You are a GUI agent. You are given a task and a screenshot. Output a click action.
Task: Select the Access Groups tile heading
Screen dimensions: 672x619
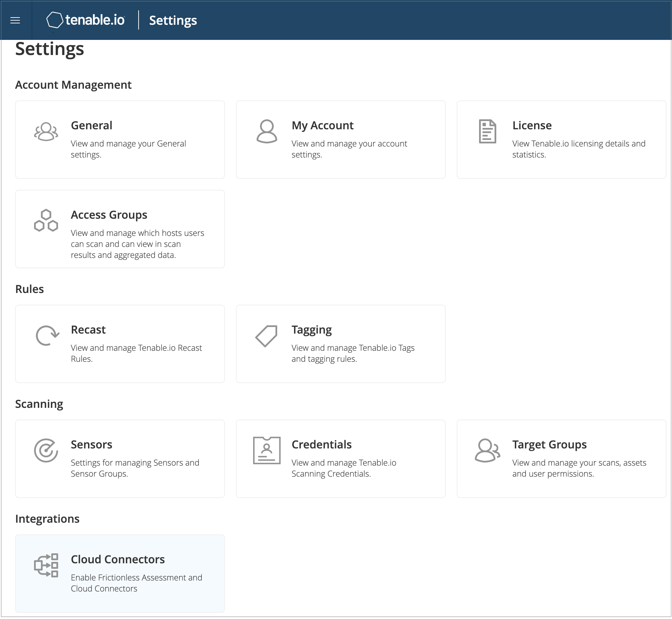(x=109, y=215)
